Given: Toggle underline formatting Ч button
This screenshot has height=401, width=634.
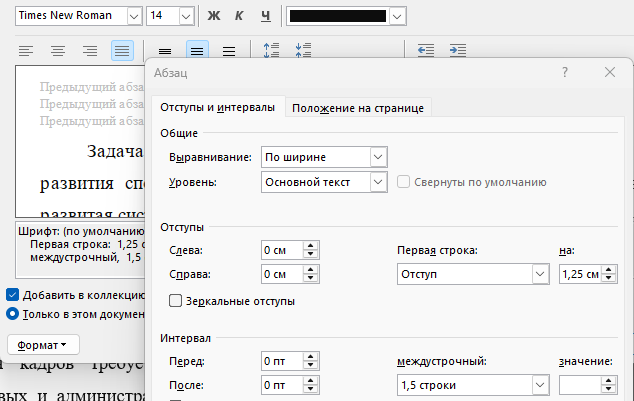Looking at the screenshot, I should pyautogui.click(x=265, y=16).
